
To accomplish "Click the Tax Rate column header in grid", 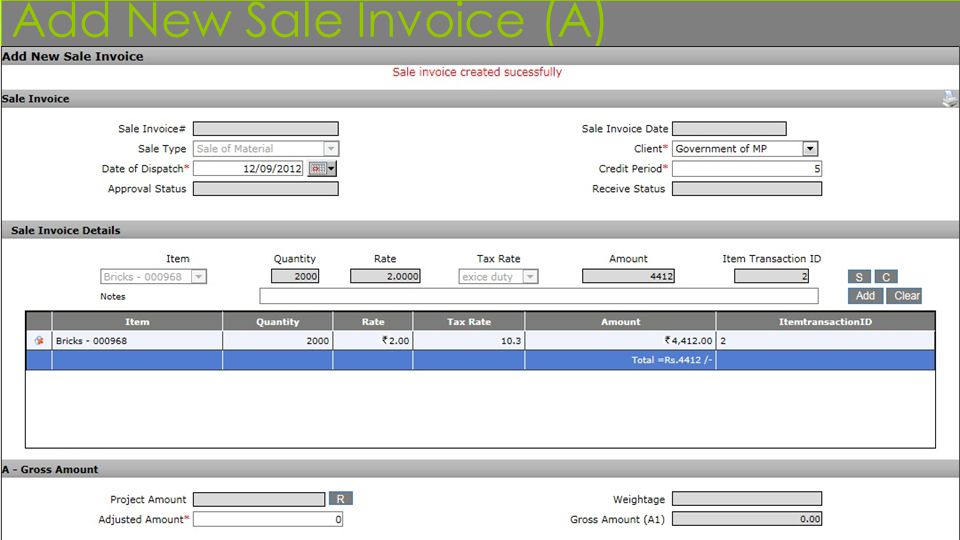I will click(x=469, y=321).
